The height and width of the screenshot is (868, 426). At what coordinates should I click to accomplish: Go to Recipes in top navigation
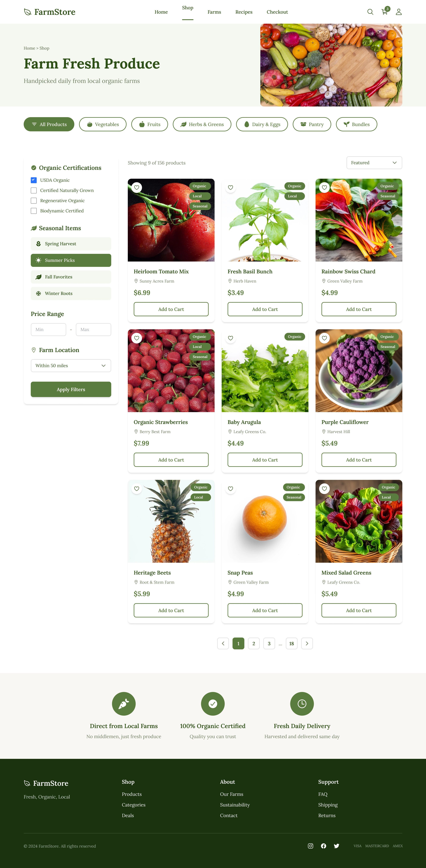point(244,12)
